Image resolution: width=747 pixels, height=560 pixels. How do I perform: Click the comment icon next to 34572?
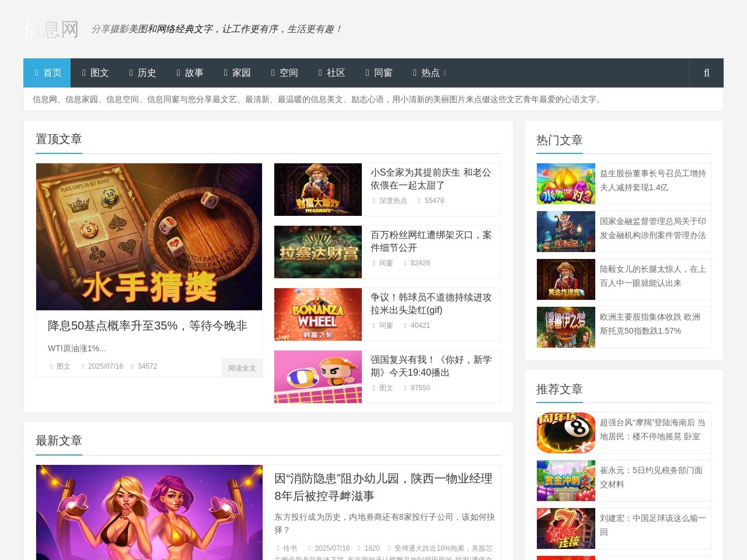pos(132,366)
